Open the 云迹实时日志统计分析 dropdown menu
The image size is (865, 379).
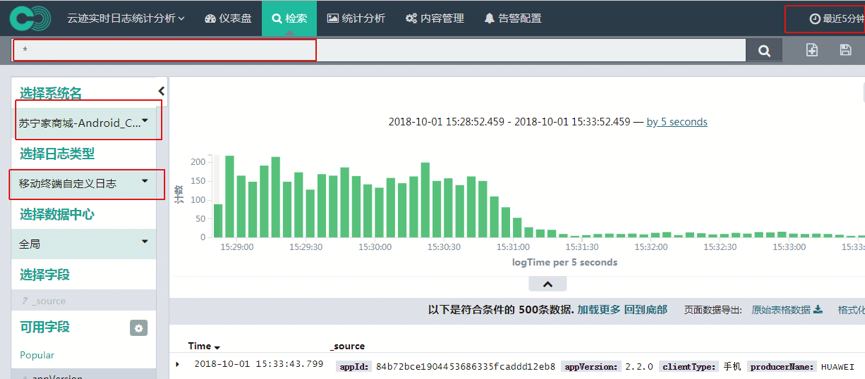pos(126,18)
